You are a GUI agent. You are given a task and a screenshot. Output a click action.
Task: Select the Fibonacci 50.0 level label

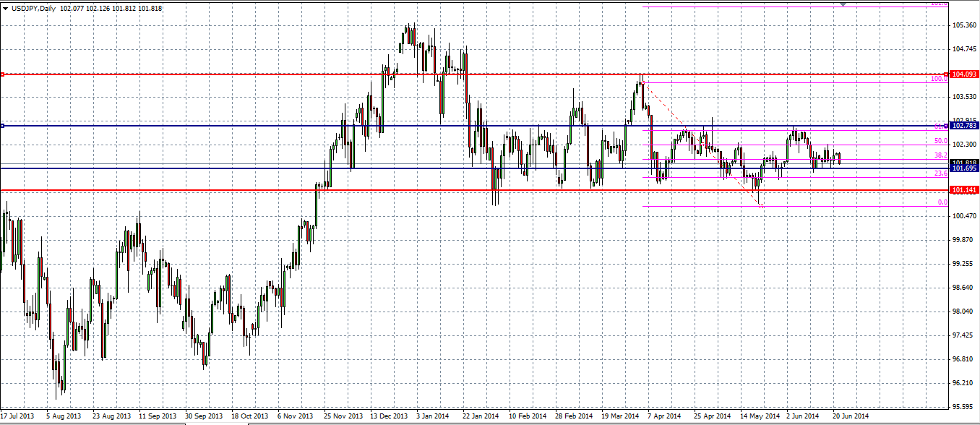pyautogui.click(x=940, y=141)
